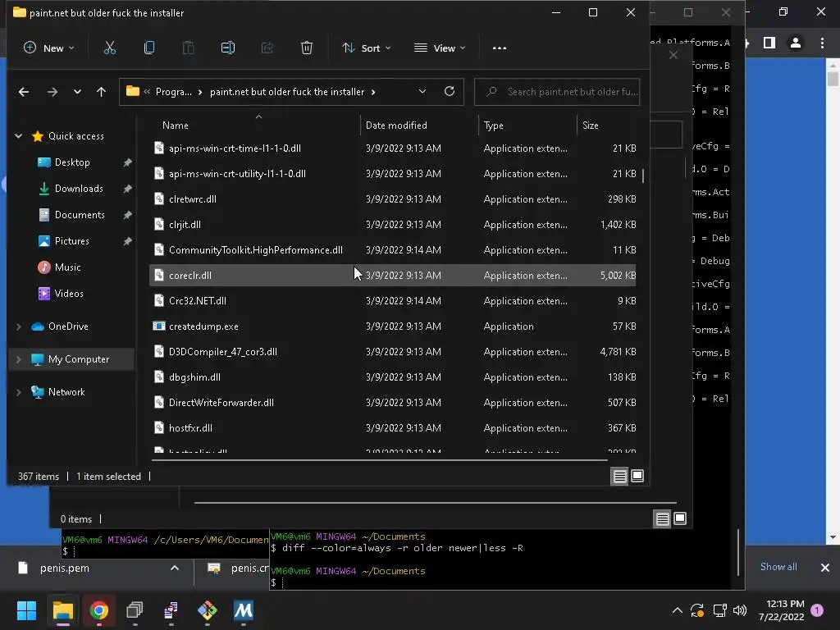Open the penis.pem download item

pos(64,568)
